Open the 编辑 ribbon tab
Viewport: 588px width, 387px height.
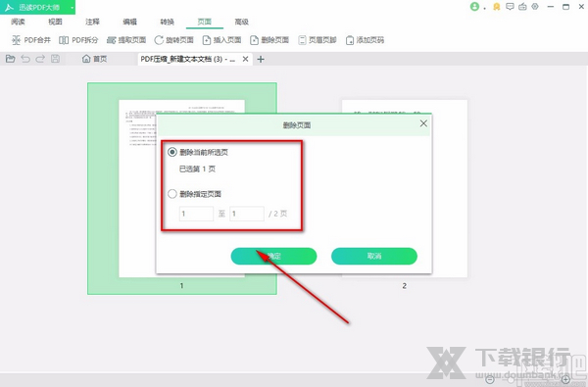[129, 22]
